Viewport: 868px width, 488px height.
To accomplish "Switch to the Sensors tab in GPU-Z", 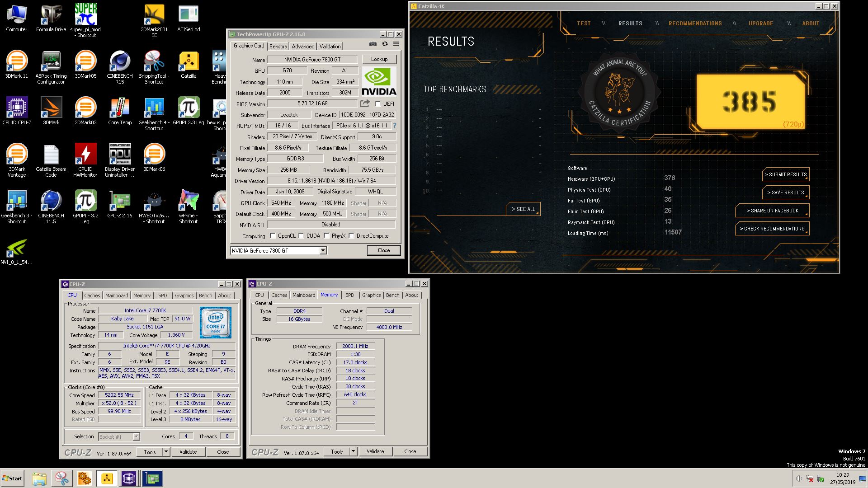I will [x=278, y=47].
